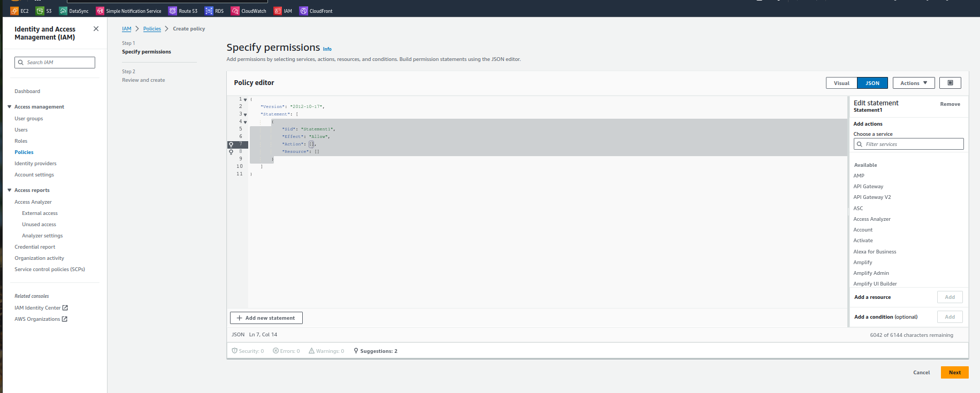Select the API Gateway service
Viewport: 980px width, 393px height.
point(868,187)
